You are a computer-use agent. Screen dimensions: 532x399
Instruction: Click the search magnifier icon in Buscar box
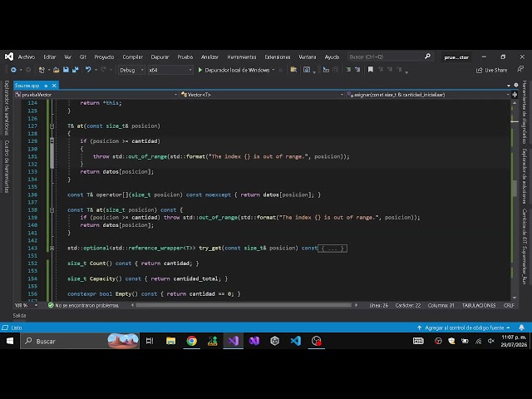pyautogui.click(x=427, y=57)
